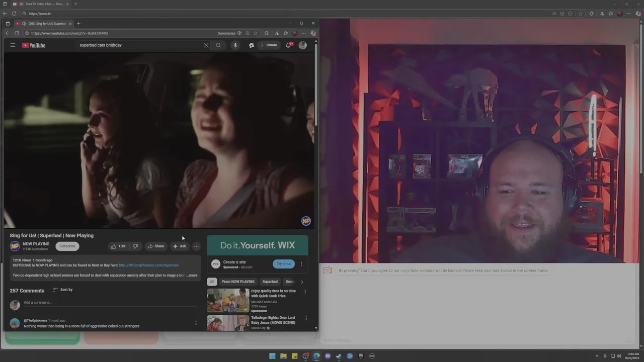The image size is (644, 362).
Task: Favorite this page with star icon
Action: pos(256,33)
